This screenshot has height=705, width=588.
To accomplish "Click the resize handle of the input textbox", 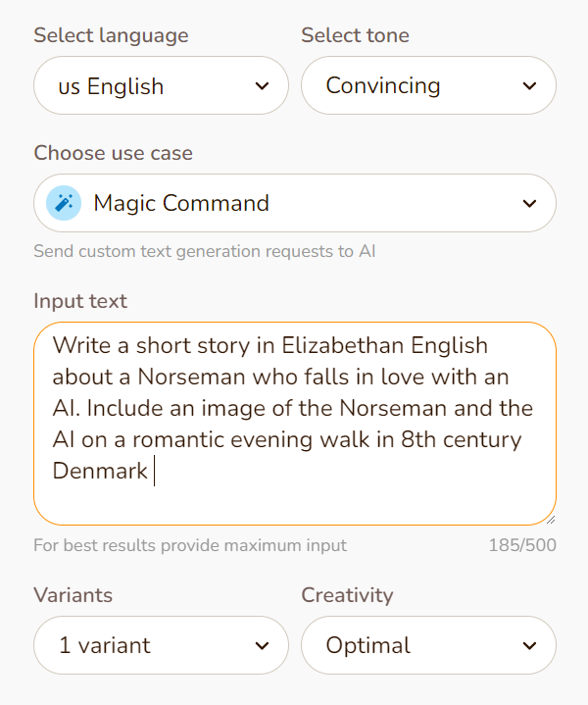I will (549, 519).
